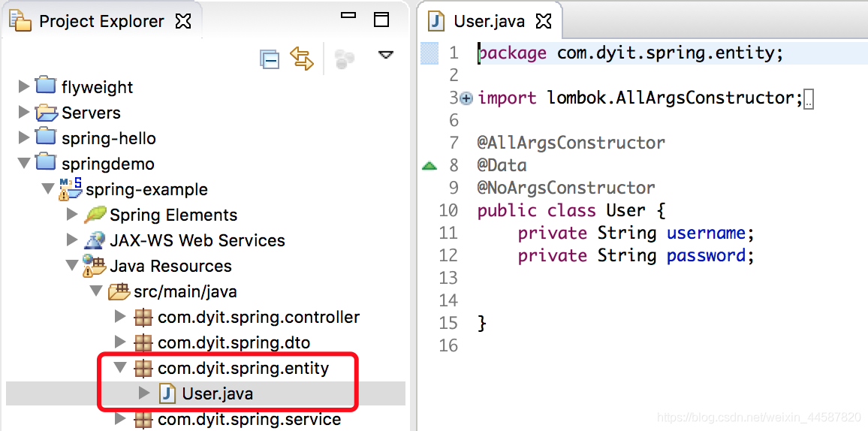Expand the com.dyit.spring.controller package
The image size is (868, 431).
120,317
